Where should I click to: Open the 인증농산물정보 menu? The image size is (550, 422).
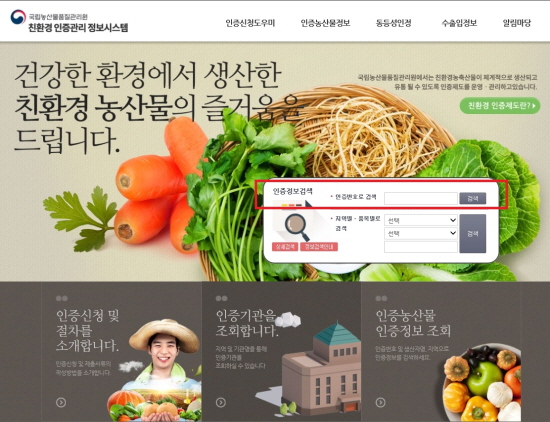[325, 23]
